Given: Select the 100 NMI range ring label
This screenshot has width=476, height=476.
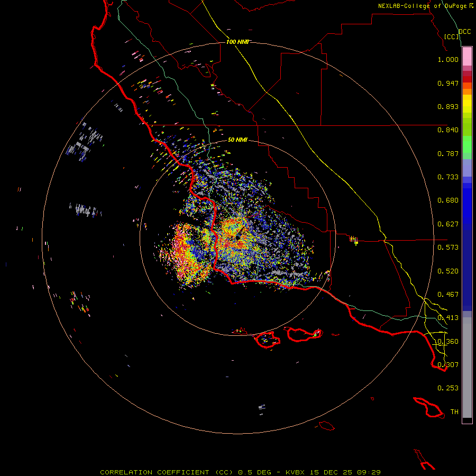Looking at the screenshot, I should [237, 42].
